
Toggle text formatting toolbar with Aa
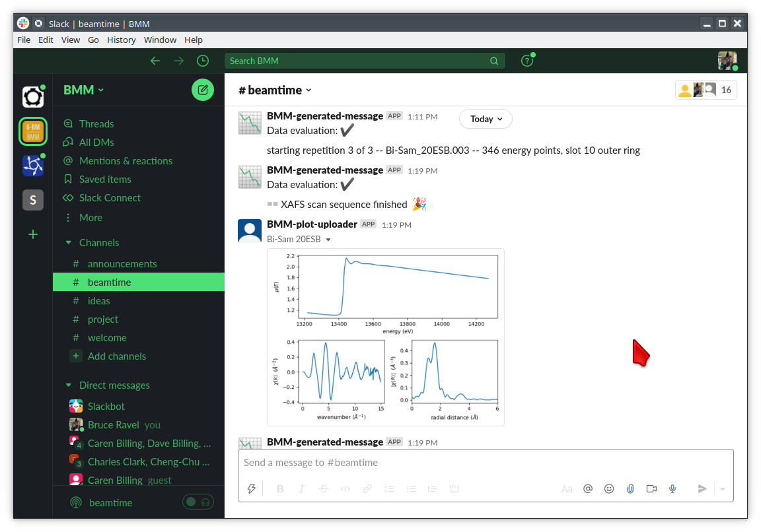[566, 489]
